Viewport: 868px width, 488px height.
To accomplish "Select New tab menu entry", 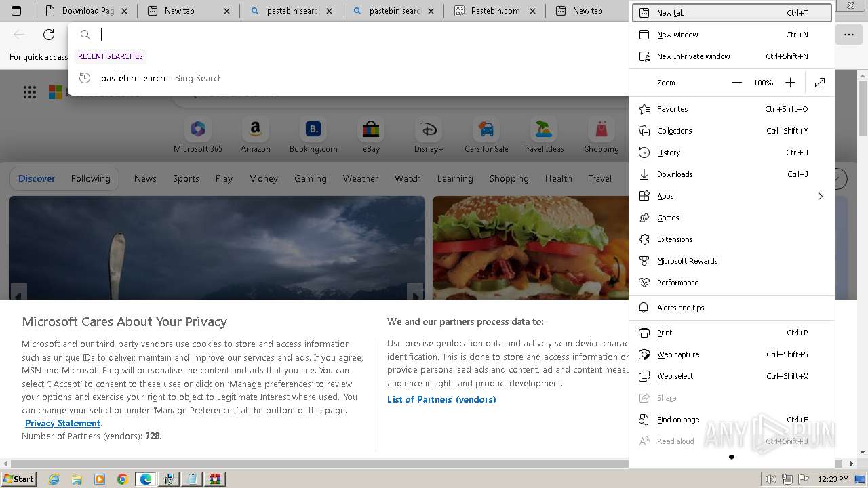I will tap(732, 13).
